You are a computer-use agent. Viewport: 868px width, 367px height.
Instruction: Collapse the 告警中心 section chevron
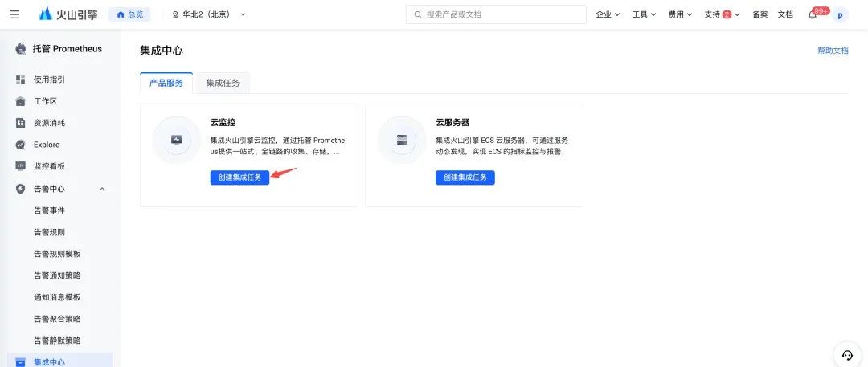point(102,189)
